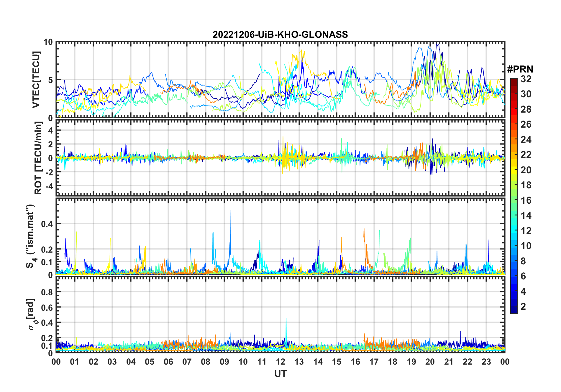561x392 pixels.
Task: Click the S4 ("ism.mat") y-axis label
Action: point(31,236)
